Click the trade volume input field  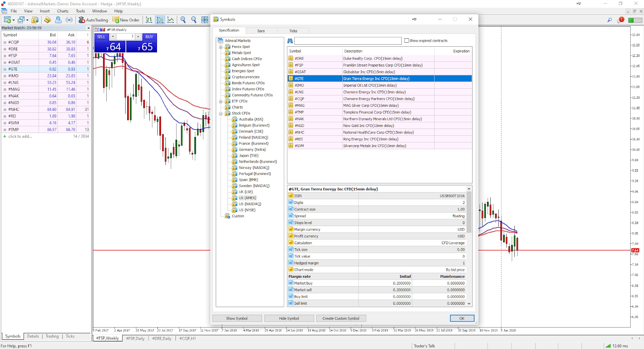click(x=126, y=37)
